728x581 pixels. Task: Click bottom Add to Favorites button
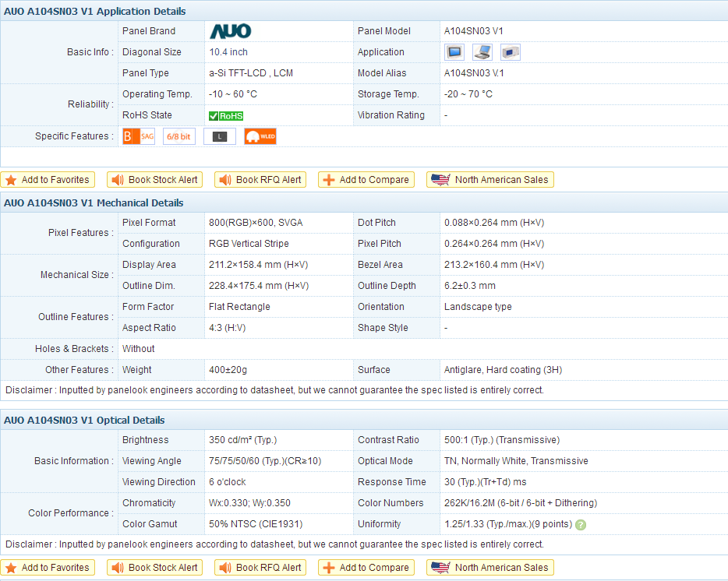point(48,568)
